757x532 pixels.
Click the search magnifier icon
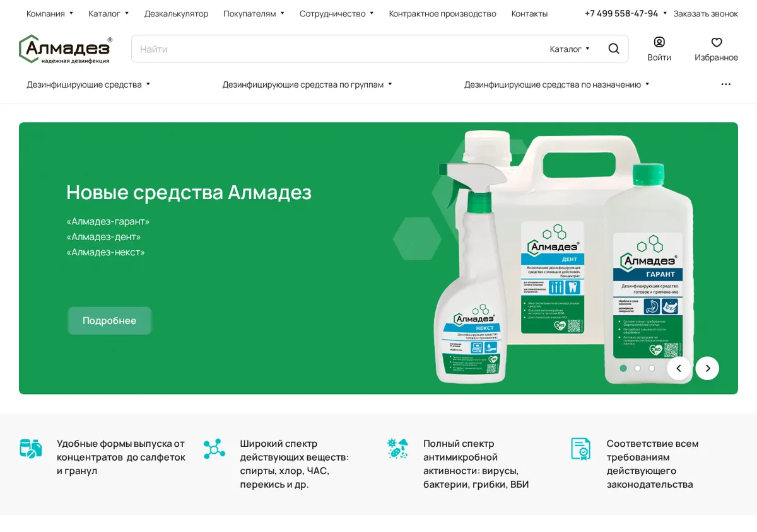614,49
